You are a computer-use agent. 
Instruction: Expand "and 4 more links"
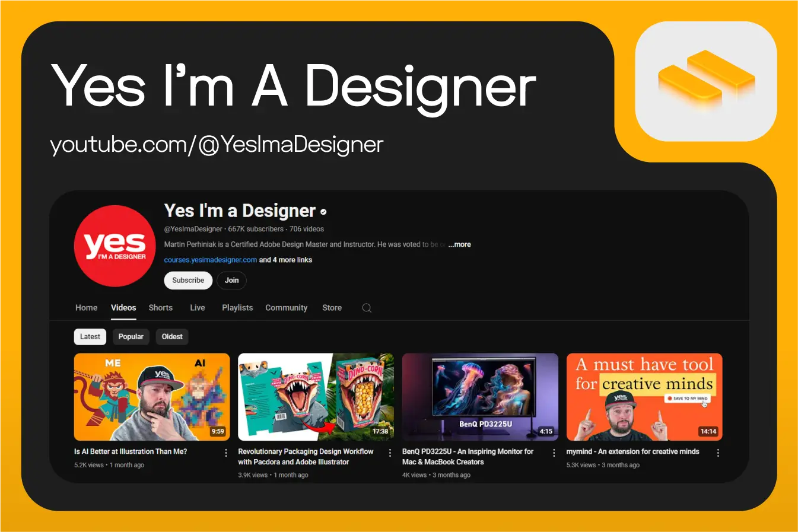285,259
